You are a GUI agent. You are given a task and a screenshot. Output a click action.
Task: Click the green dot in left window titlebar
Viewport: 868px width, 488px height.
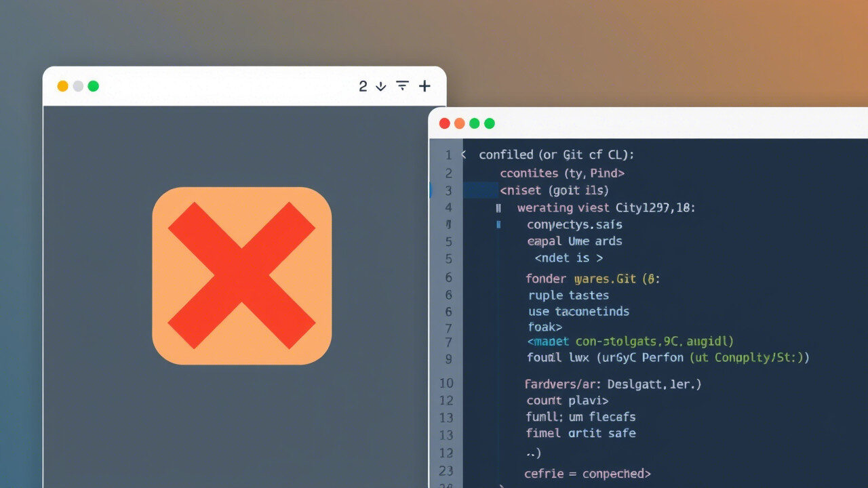click(94, 86)
